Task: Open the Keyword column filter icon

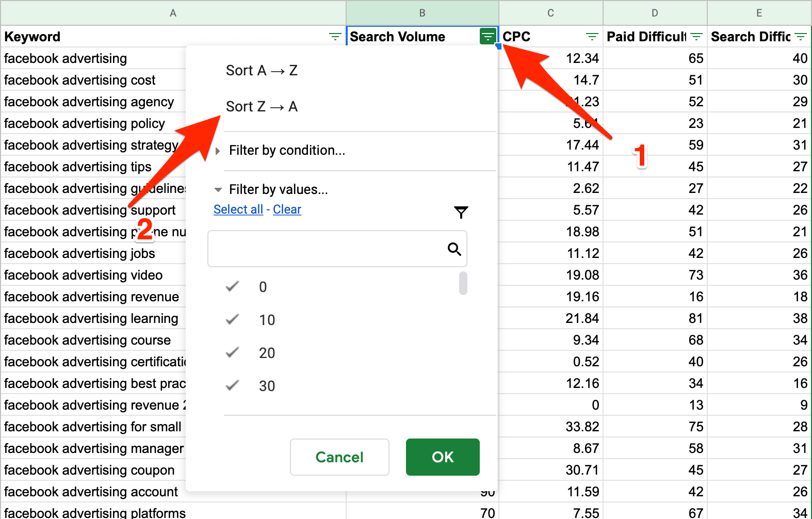Action: (x=335, y=37)
